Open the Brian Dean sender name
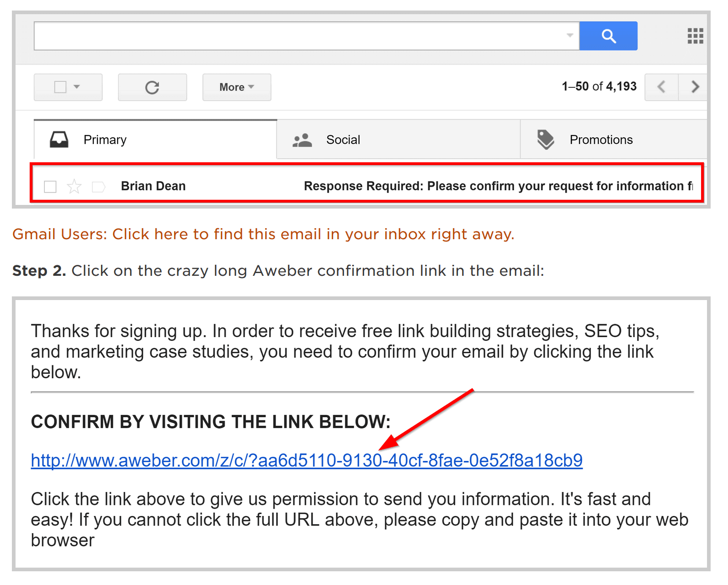Viewport: 728px width, 585px height. 153,186
